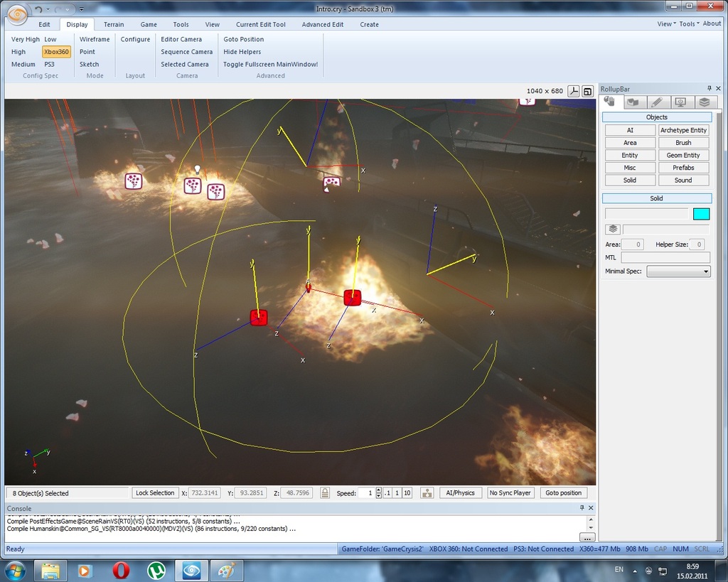This screenshot has height=582, width=728.
Task: Click the Prefabs object button
Action: (683, 168)
